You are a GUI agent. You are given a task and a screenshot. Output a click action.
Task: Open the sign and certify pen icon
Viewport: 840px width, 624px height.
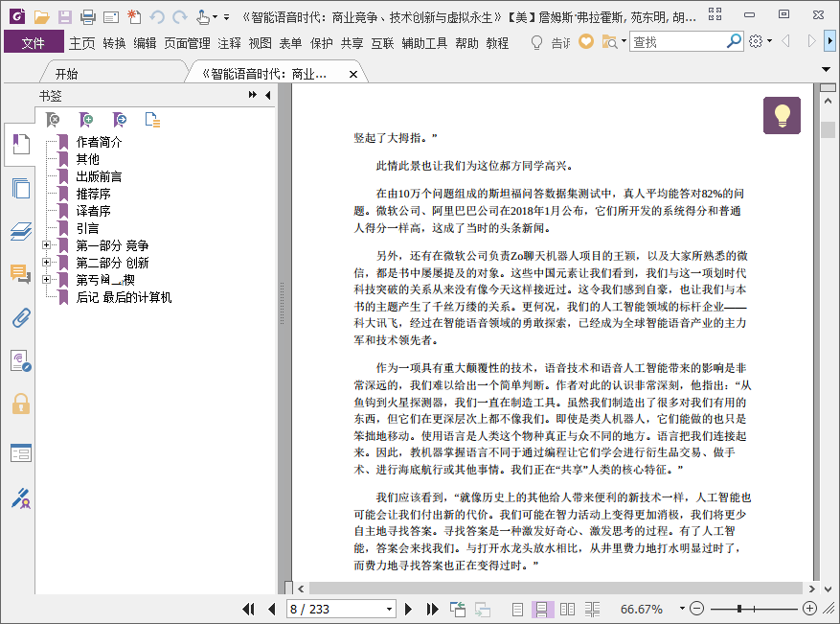point(21,498)
